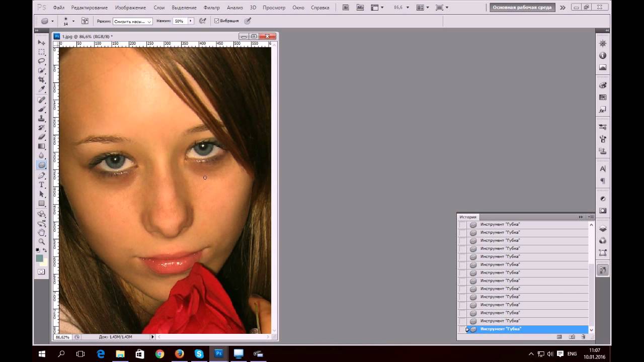This screenshot has height=362, width=644.
Task: Toggle tablet pressure control for size
Action: (247, 21)
